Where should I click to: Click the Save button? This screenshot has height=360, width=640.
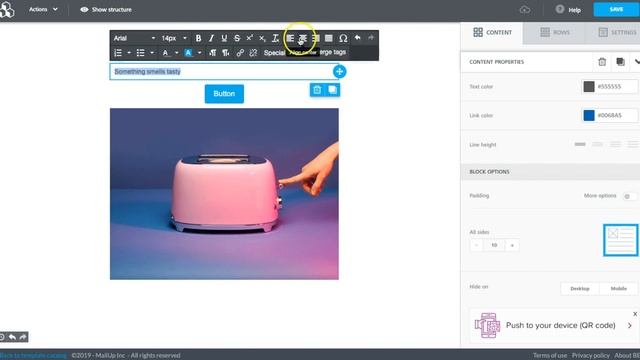(616, 9)
